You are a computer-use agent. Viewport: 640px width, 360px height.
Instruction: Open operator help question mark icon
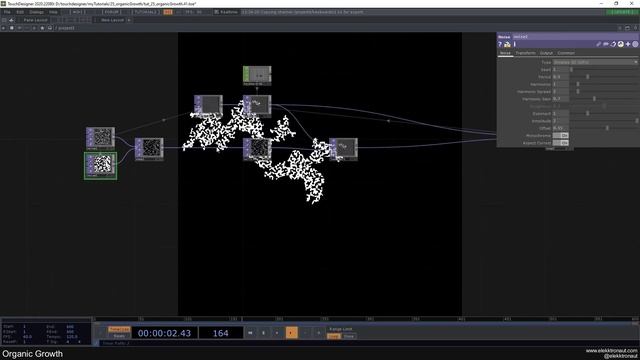point(500,44)
